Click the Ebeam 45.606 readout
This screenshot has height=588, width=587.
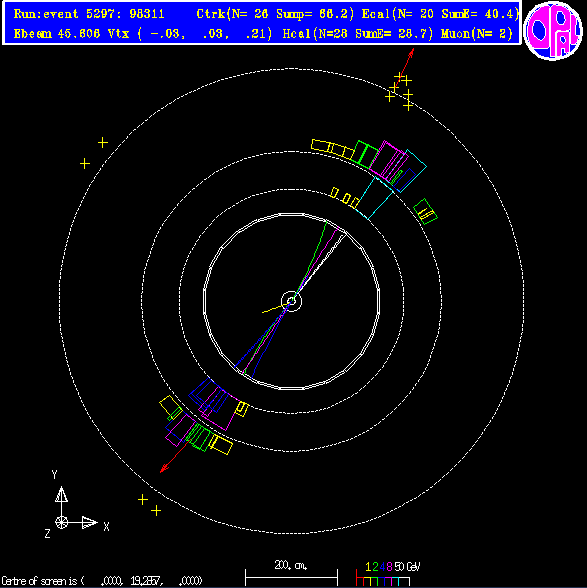pos(58,34)
